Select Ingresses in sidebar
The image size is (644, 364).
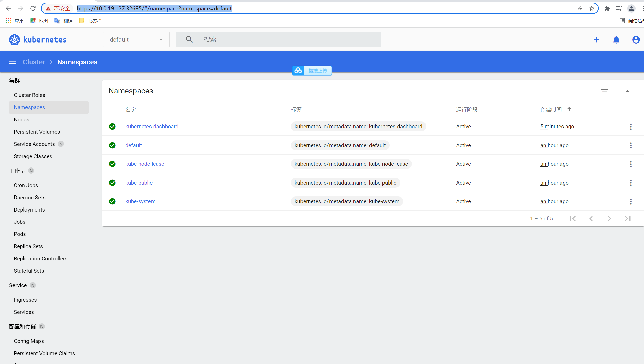point(25,300)
